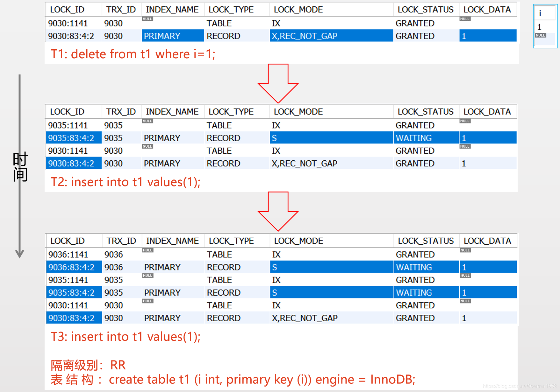This screenshot has width=560, height=392.
Task: Select cell 9035:83:4:2 in bottom table
Action: tap(74, 292)
